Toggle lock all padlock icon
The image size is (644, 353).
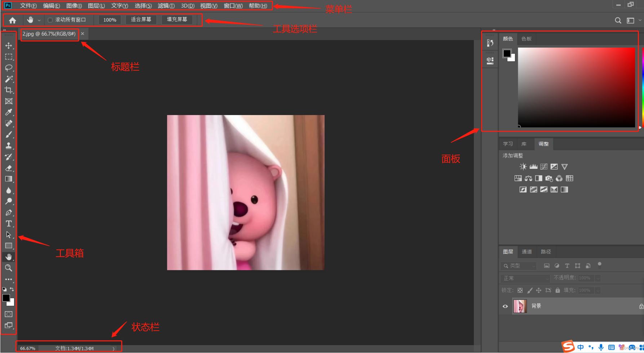[558, 290]
